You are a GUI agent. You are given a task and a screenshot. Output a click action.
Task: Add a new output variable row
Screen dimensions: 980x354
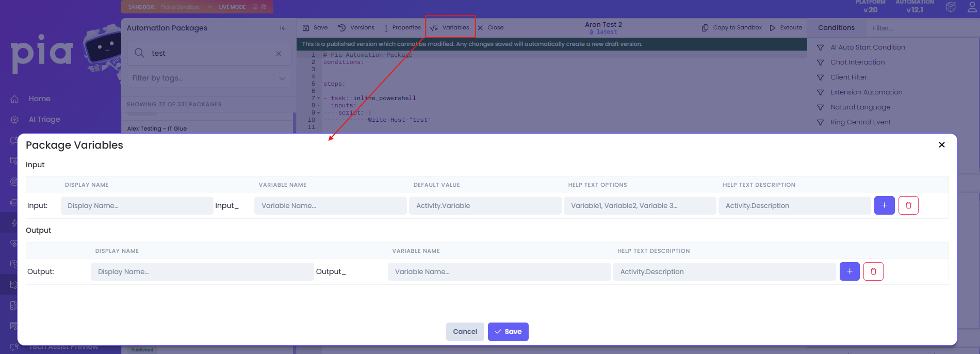(x=850, y=271)
